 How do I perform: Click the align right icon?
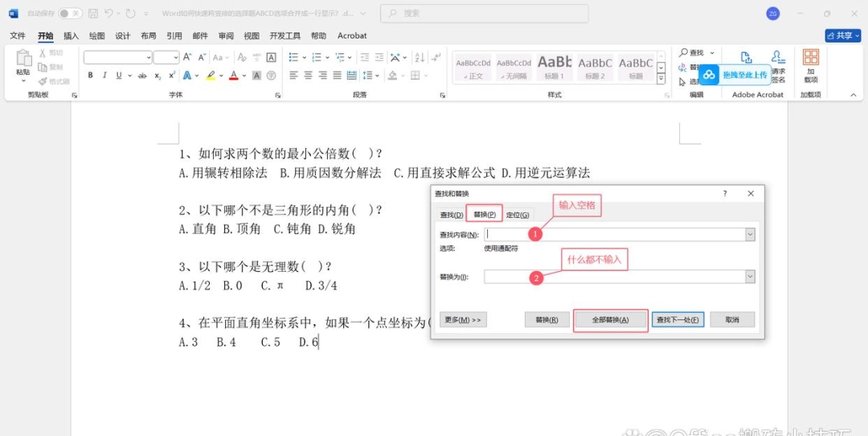coord(323,76)
